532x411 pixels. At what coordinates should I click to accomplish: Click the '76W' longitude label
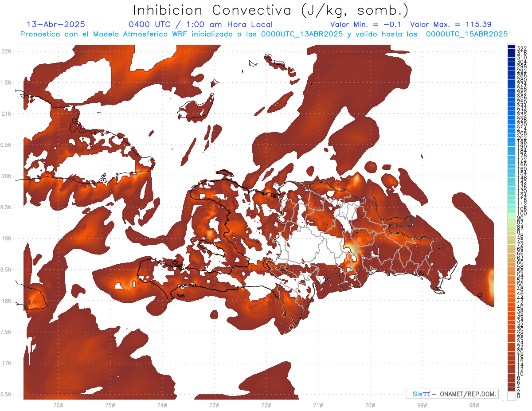[58, 405]
